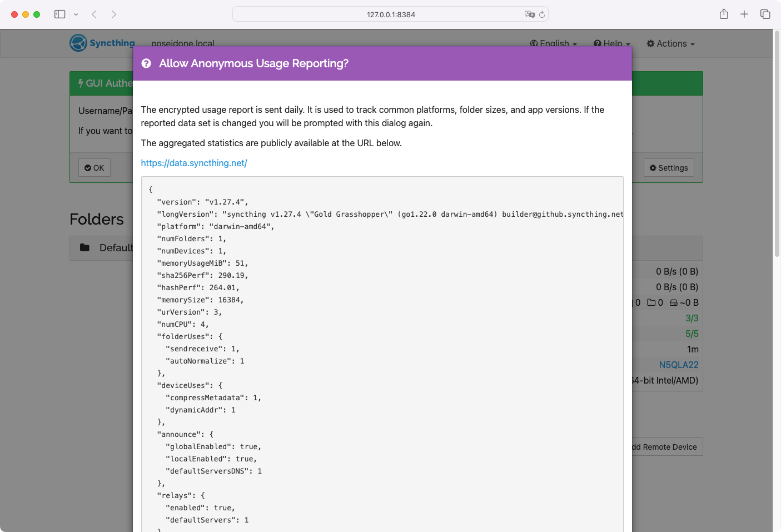This screenshot has height=532, width=781.
Task: Open the Help dropdown menu
Action: [x=612, y=44]
